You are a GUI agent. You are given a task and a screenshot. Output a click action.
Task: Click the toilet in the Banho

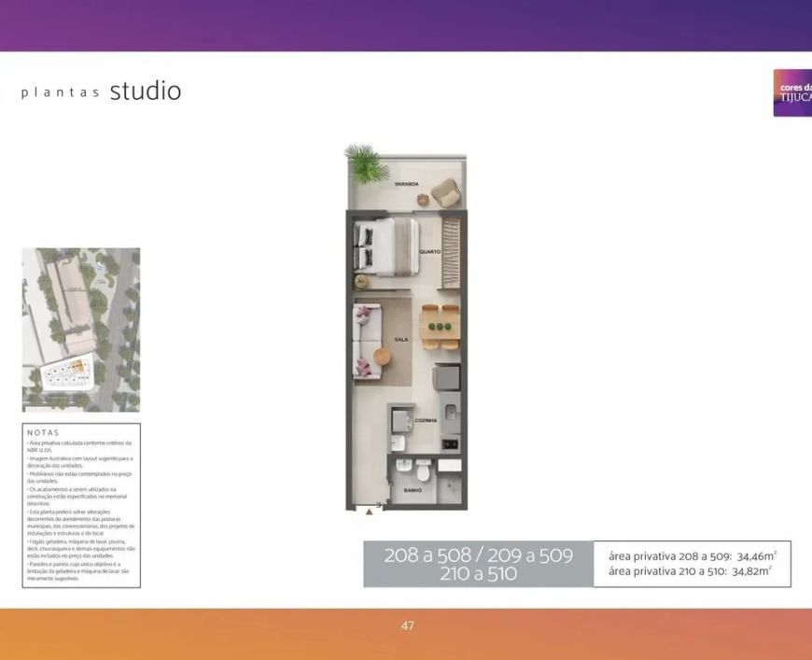pyautogui.click(x=423, y=470)
